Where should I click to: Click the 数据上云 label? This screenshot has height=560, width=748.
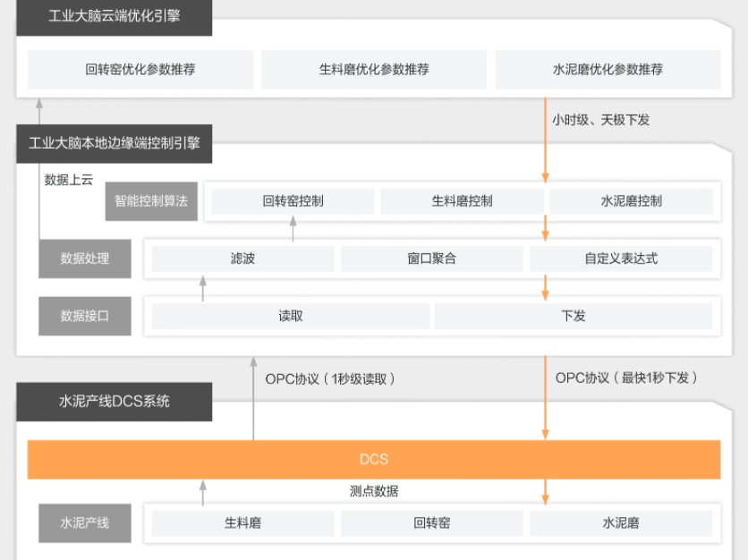pyautogui.click(x=69, y=180)
